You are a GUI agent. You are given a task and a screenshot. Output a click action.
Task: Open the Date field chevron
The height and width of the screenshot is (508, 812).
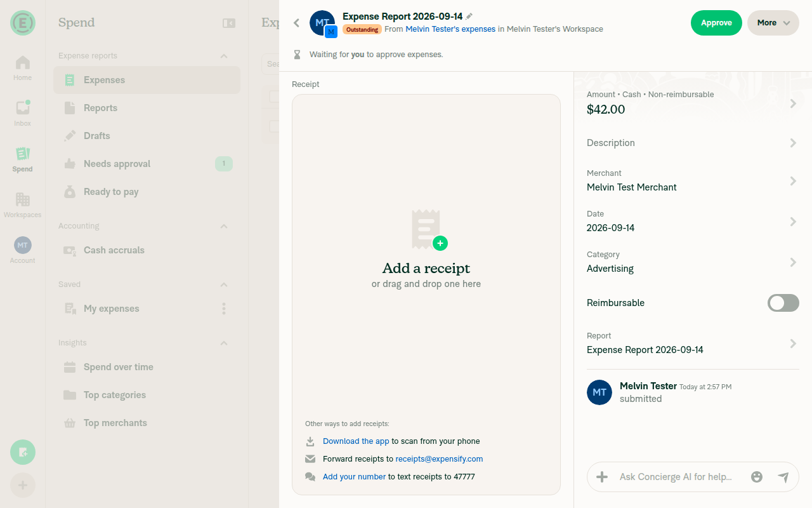tap(793, 222)
